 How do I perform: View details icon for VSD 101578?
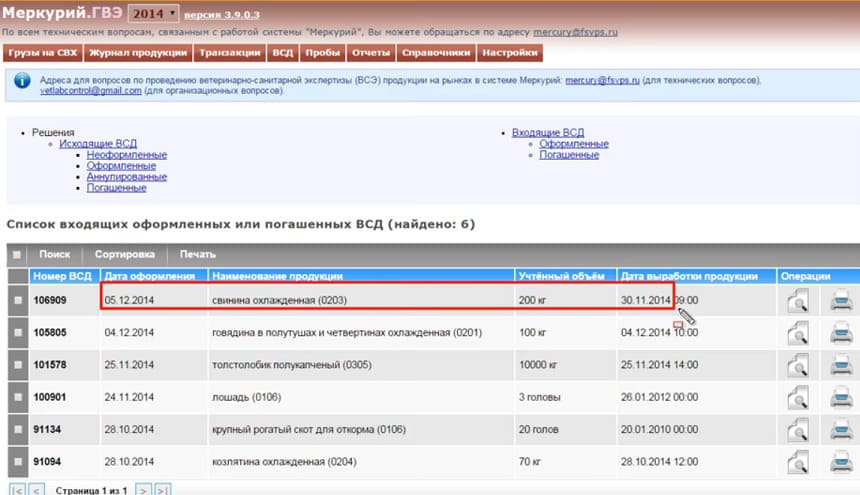[797, 365]
